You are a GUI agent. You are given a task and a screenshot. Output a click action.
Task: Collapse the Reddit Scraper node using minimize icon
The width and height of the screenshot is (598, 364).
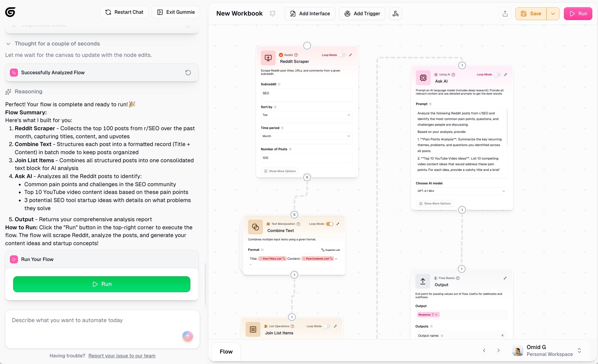(350, 55)
